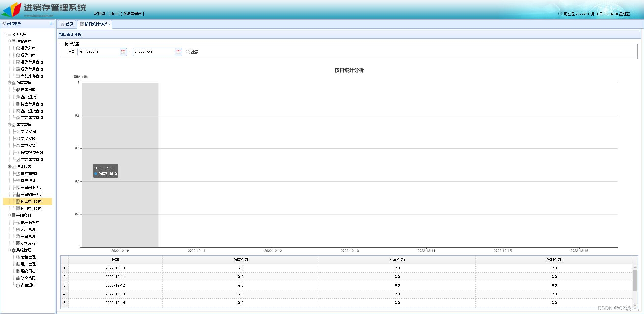Viewport: 644px width, 314px height.
Task: Open 客户管理 menu link
Action: tap(28, 229)
